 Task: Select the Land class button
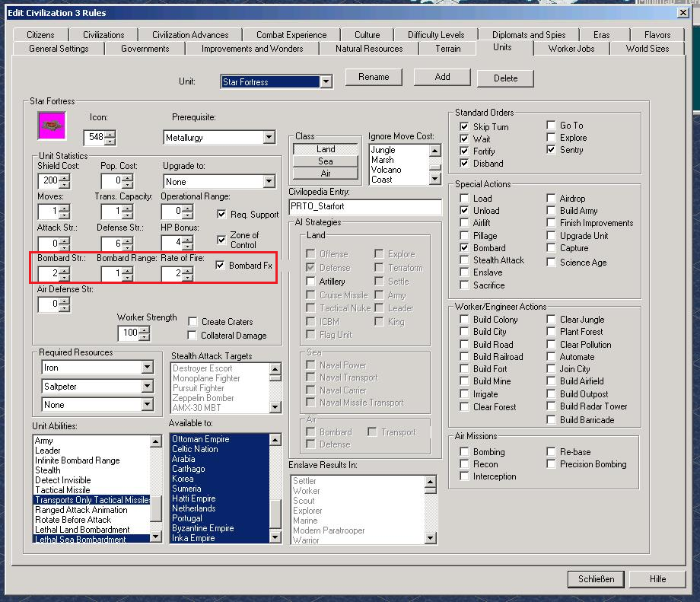coord(326,149)
